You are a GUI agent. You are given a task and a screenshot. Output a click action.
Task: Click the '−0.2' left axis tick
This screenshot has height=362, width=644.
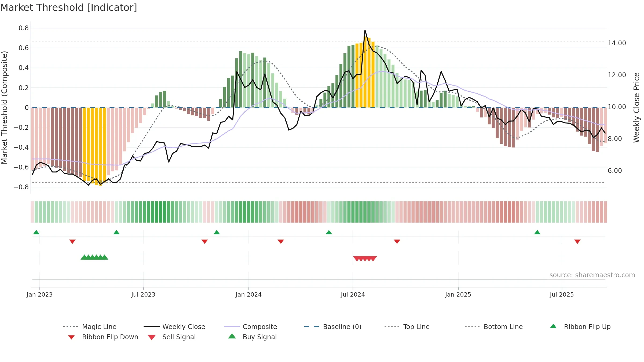(x=21, y=127)
